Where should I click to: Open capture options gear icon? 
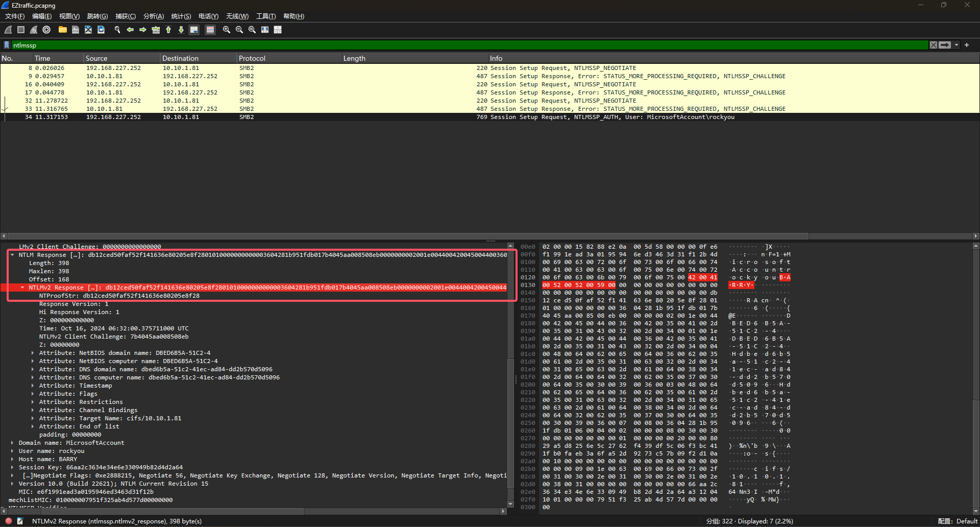[46, 30]
